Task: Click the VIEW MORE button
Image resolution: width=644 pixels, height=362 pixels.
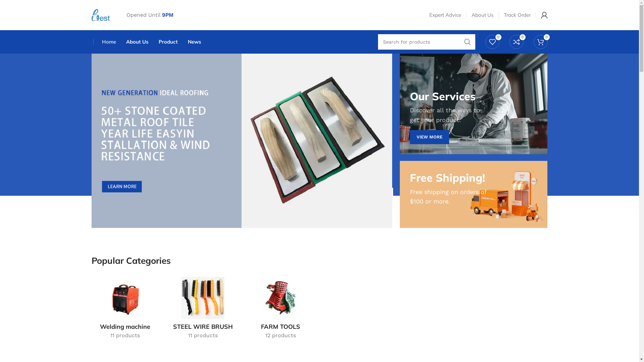Action: 429,137
